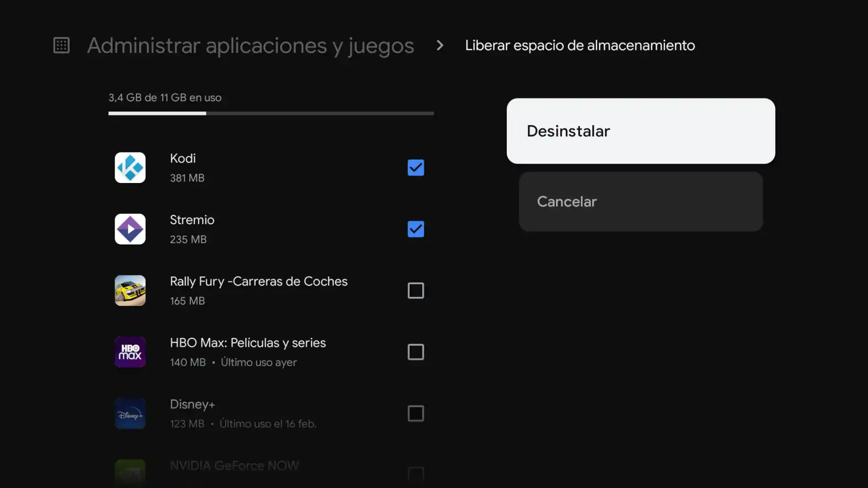Click the Rally Fury game icon
868x488 pixels.
[x=130, y=290]
